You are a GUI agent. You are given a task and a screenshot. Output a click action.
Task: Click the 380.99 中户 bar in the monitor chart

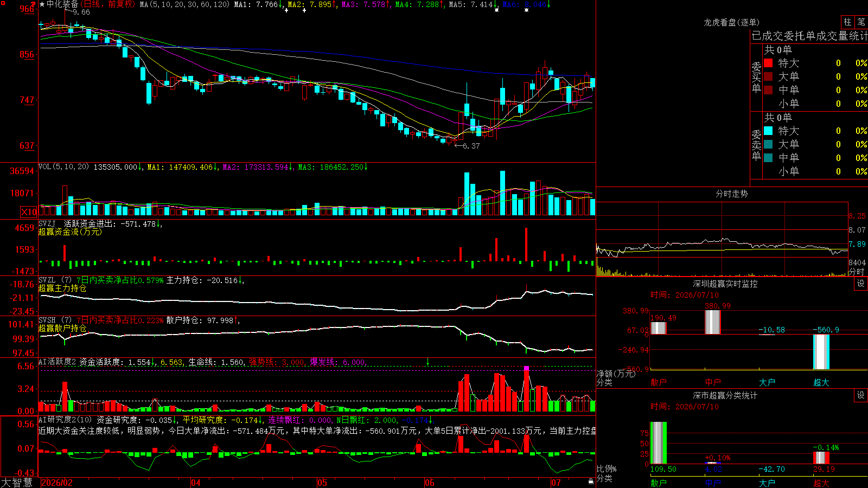pyautogui.click(x=713, y=322)
